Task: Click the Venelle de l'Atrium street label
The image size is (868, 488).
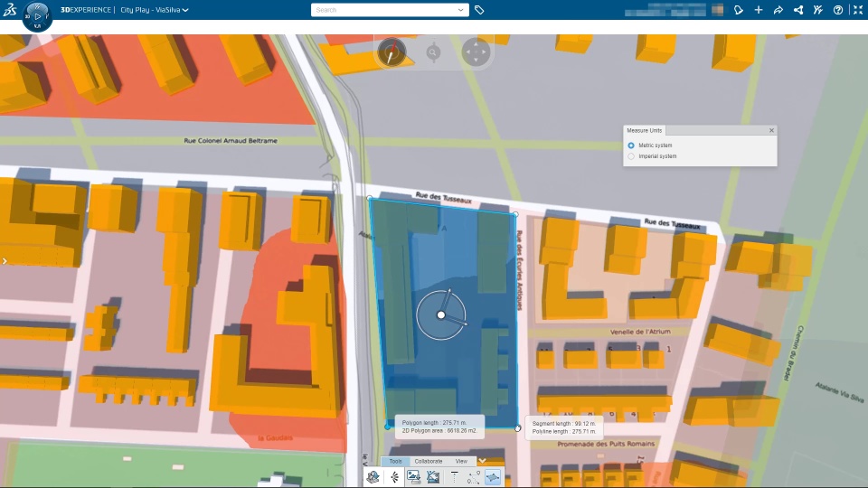Action: [x=640, y=332]
